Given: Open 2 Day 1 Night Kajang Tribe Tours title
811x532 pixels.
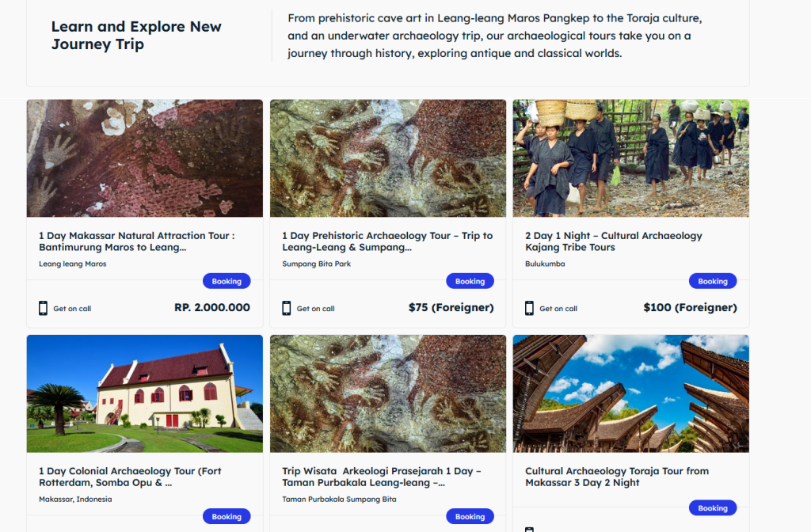Looking at the screenshot, I should (x=614, y=241).
